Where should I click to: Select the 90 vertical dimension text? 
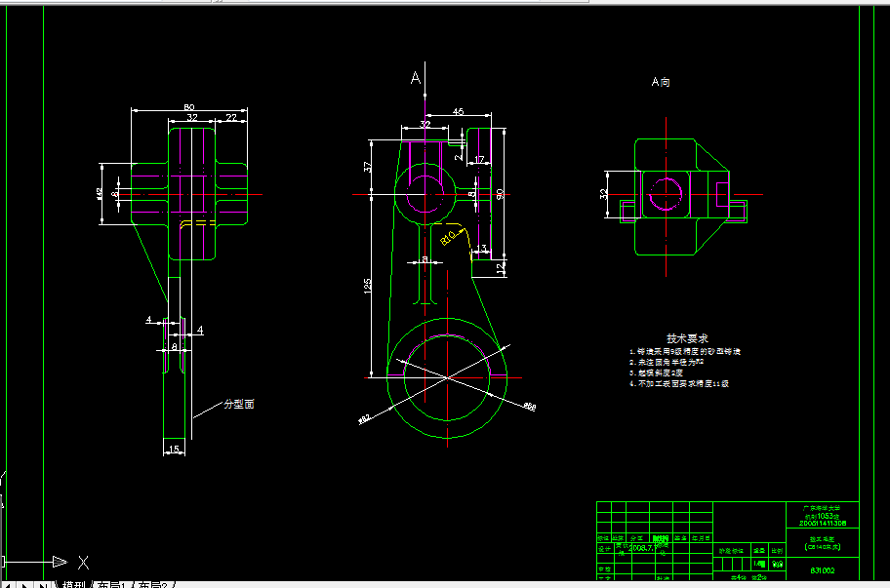pos(500,194)
